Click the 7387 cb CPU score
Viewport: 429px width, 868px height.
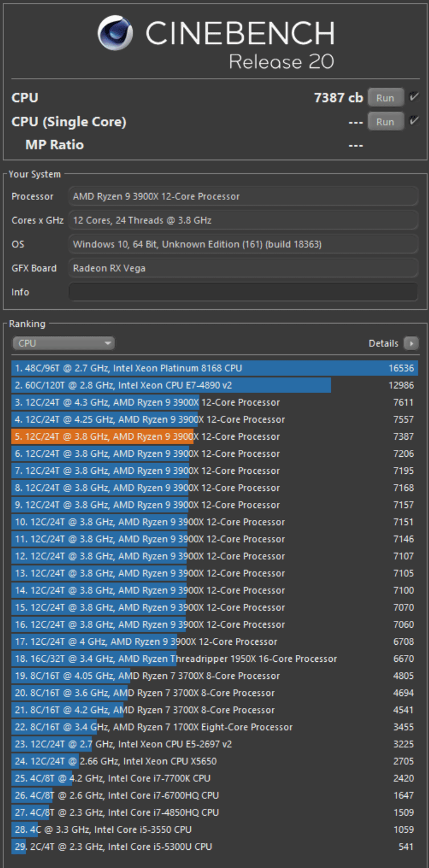click(338, 97)
